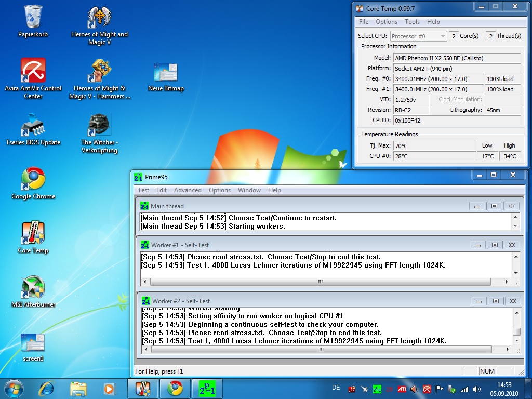This screenshot has height=399, width=532.
Task: Select The Witcher - Verknüpfung desktop icon
Action: click(99, 133)
